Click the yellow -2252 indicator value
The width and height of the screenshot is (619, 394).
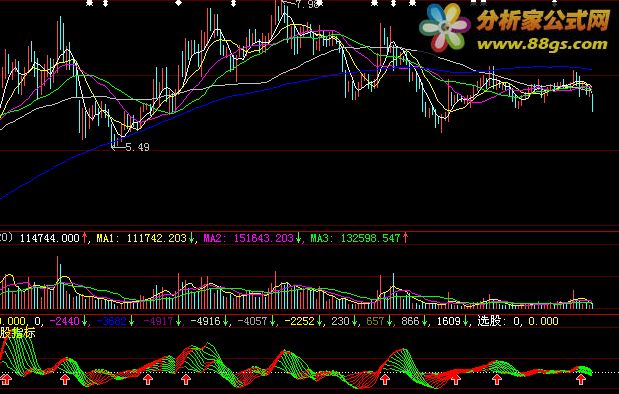coord(300,321)
